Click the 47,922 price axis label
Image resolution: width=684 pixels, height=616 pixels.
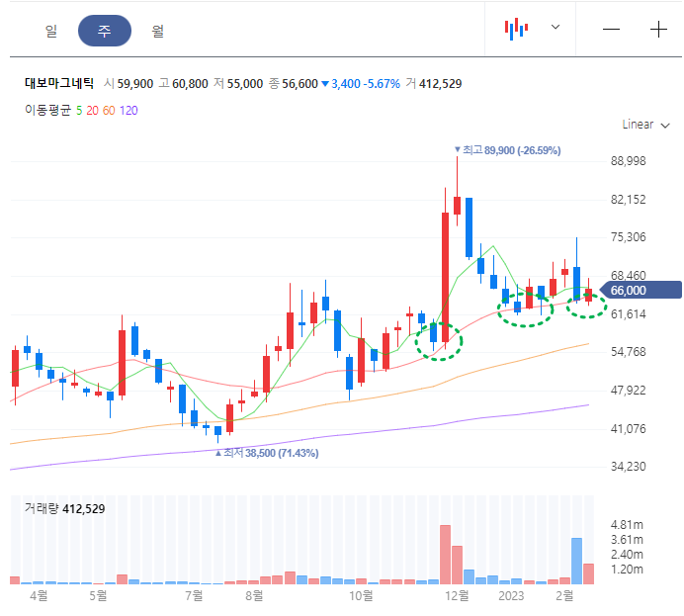pyautogui.click(x=629, y=390)
